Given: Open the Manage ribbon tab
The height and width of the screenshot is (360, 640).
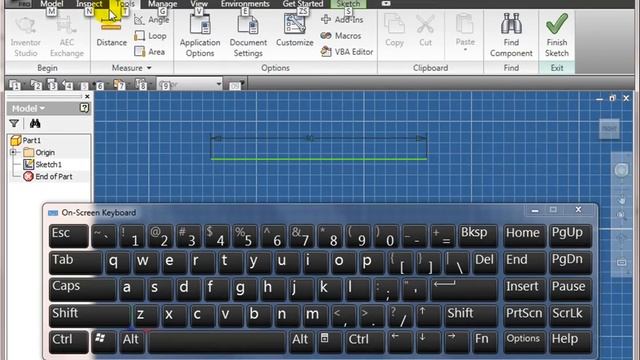Looking at the screenshot, I should point(162,4).
